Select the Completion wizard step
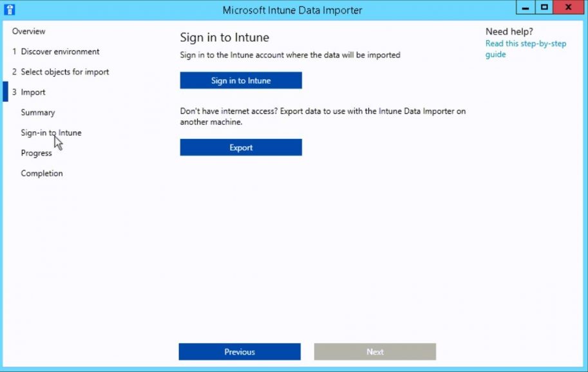The image size is (588, 372). pos(41,173)
